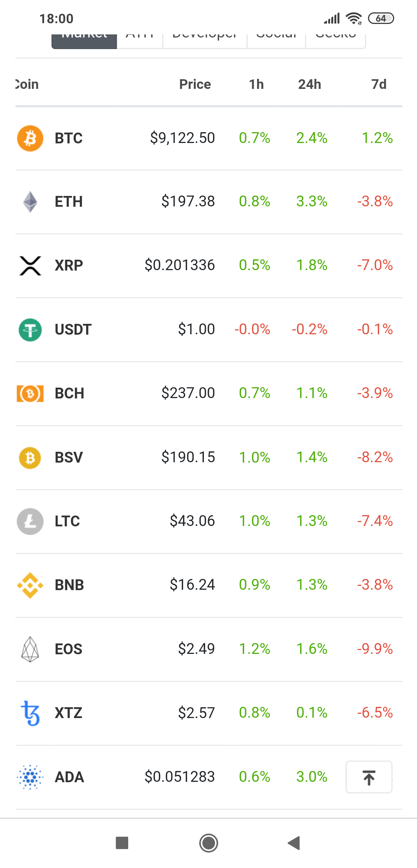Tap the Litecoin (LTC) gray icon
This screenshot has width=417, height=868.
tap(30, 521)
